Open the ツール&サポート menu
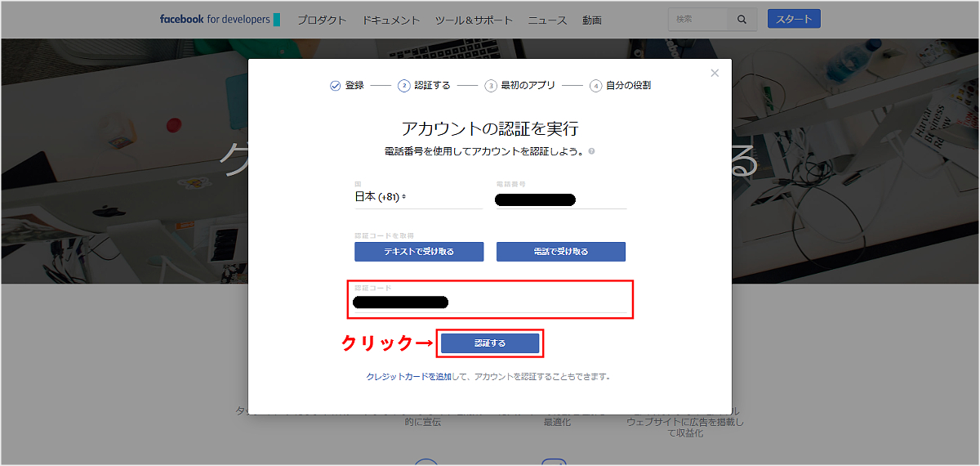Screen dimensions: 980x466 [x=474, y=20]
